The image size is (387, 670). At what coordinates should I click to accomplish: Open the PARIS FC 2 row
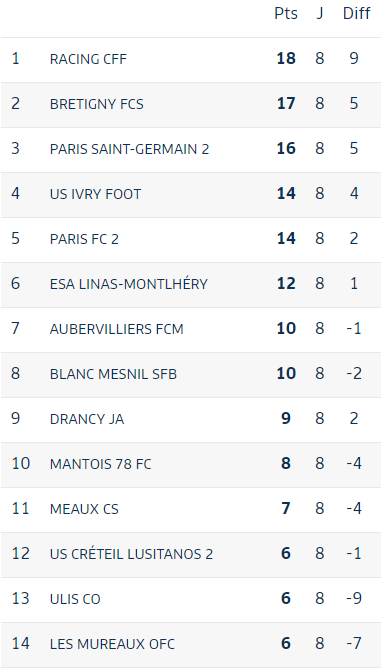click(191, 240)
